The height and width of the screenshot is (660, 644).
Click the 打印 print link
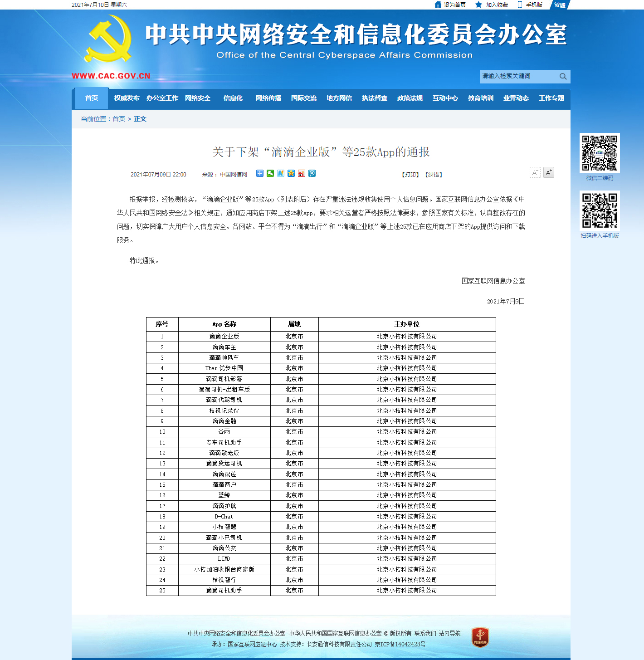[411, 175]
